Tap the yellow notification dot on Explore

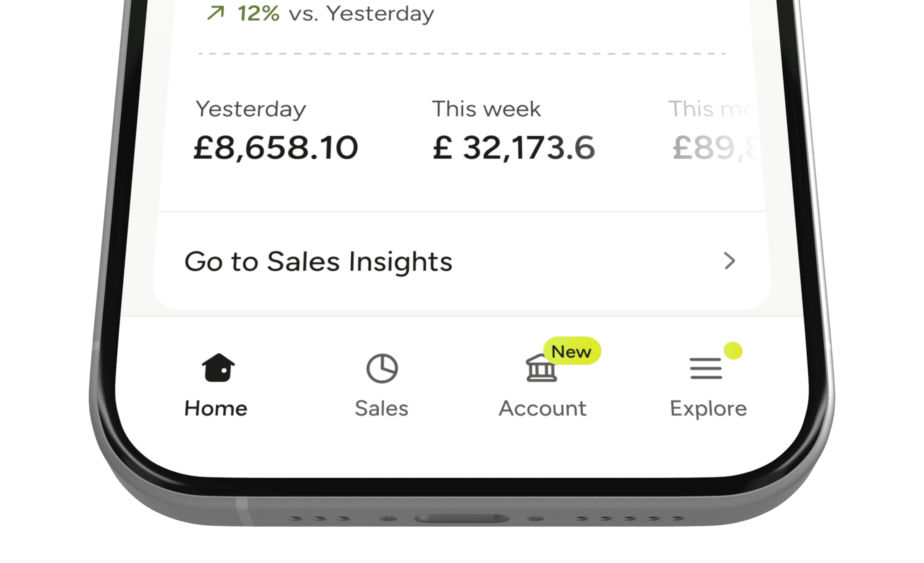tap(733, 351)
